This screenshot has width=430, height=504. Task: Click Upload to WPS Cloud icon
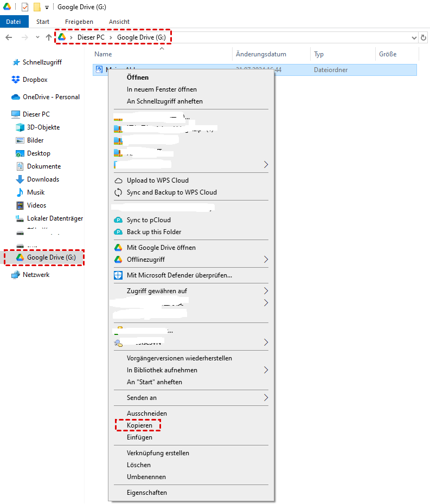point(118,180)
